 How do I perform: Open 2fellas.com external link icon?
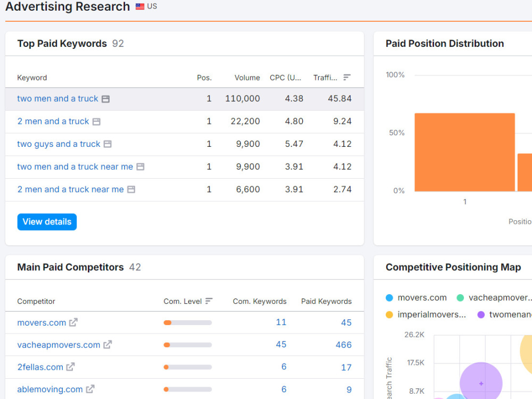pos(71,367)
